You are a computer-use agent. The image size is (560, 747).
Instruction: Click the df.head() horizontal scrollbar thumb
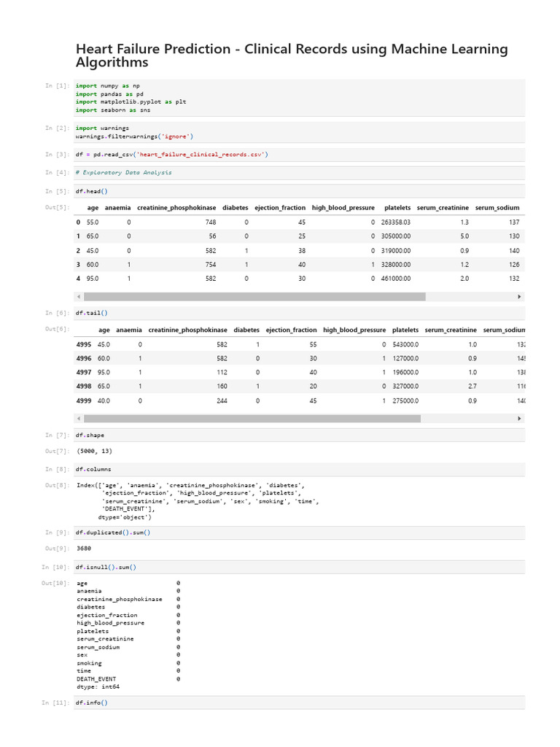coord(254,297)
